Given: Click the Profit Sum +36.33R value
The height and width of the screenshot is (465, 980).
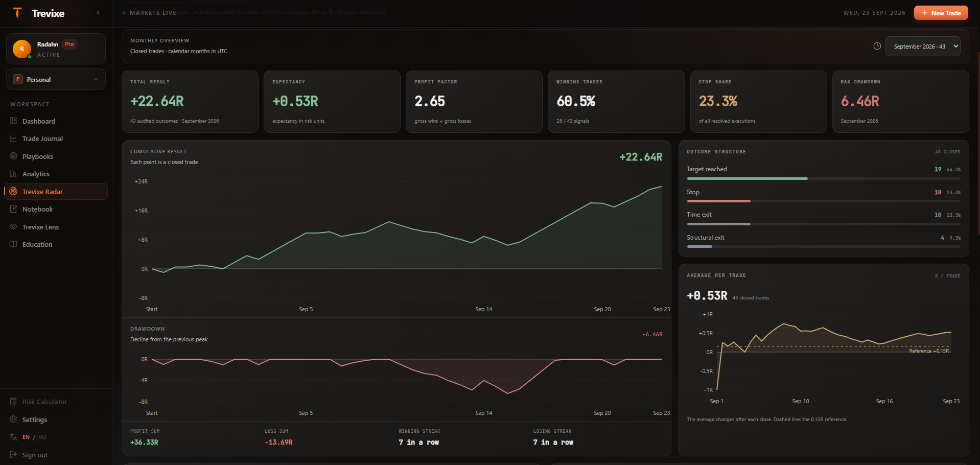Looking at the screenshot, I should [x=144, y=443].
